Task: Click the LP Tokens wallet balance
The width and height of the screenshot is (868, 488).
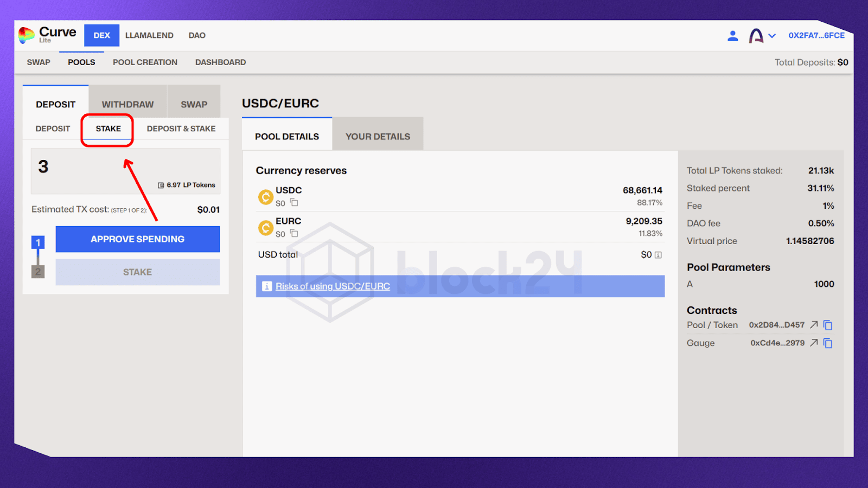Action: point(187,185)
